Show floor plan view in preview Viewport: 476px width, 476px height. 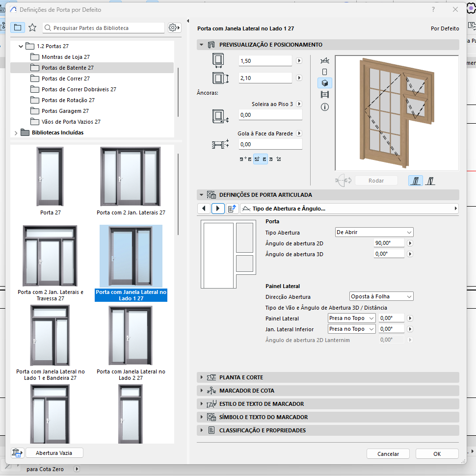pyautogui.click(x=324, y=60)
